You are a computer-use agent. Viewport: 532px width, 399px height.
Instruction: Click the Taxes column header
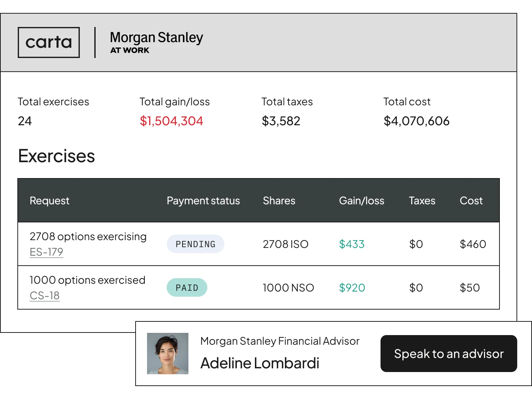coord(422,201)
